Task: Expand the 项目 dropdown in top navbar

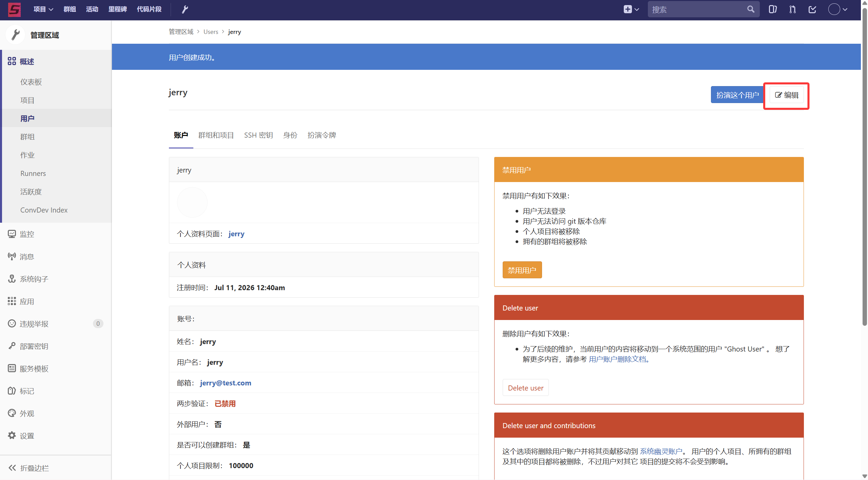Action: pyautogui.click(x=43, y=9)
